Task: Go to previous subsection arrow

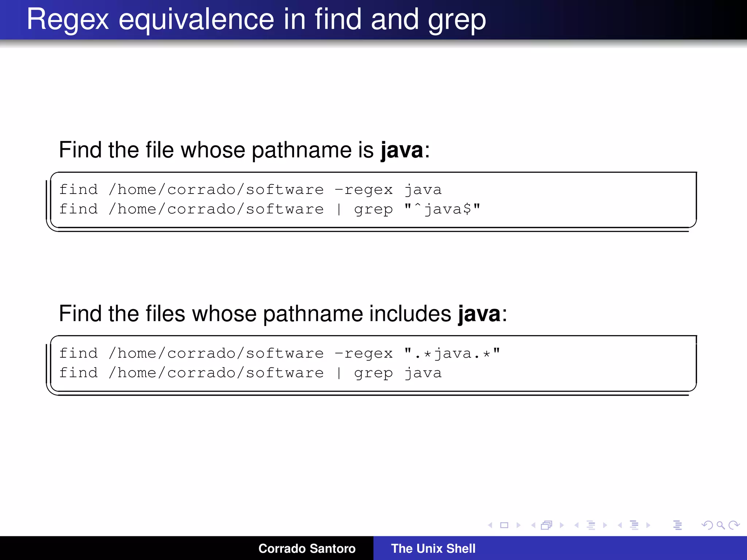Action: (x=576, y=525)
